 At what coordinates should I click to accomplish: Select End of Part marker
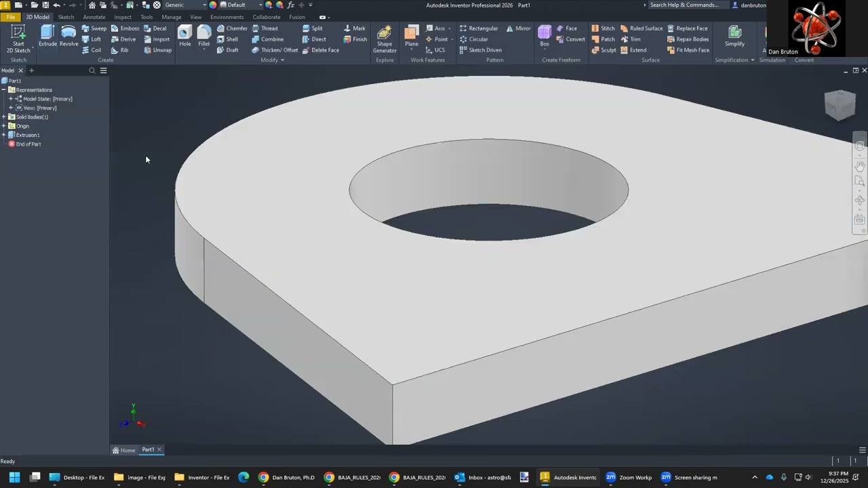tap(25, 144)
